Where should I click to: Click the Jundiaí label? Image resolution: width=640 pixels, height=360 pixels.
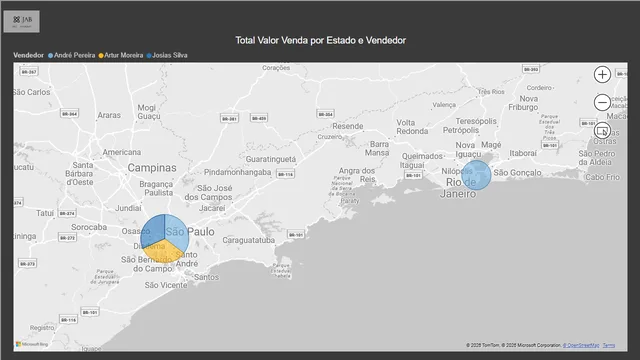(x=128, y=208)
